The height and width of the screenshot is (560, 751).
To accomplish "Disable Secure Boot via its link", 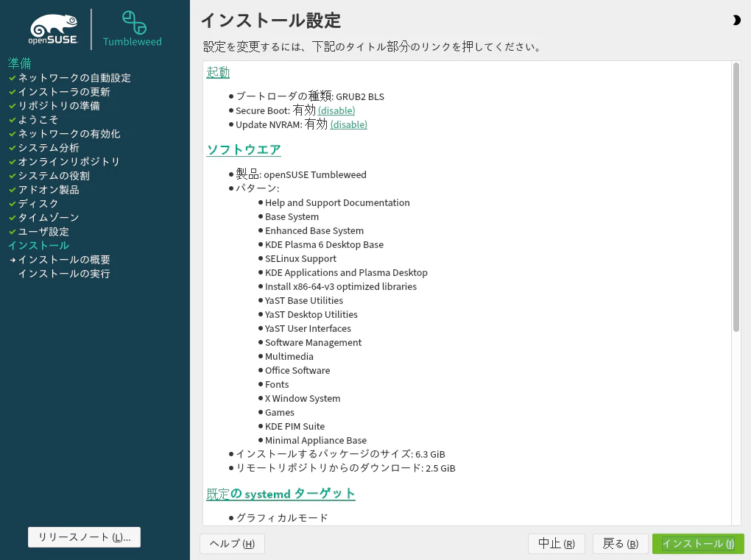I will pyautogui.click(x=336, y=110).
